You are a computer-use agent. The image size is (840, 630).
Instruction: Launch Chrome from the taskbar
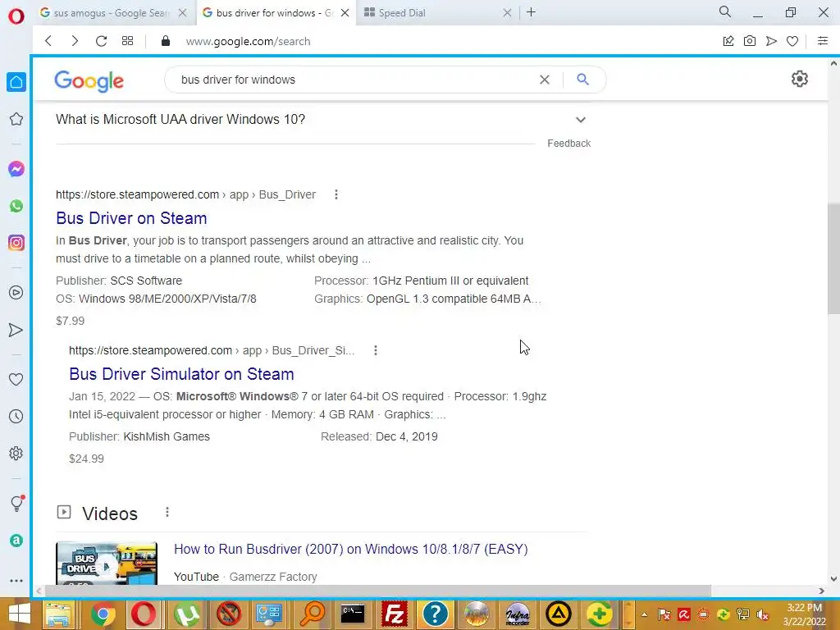(x=103, y=614)
